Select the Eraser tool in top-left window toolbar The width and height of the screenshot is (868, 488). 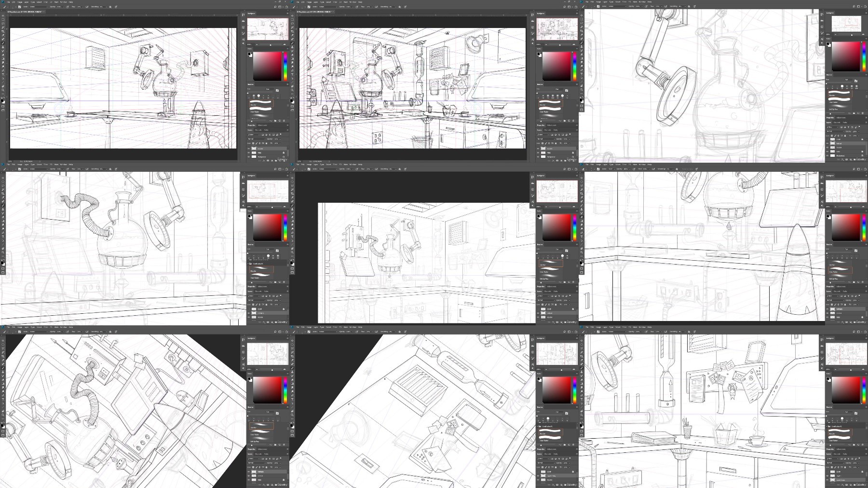[x=3, y=54]
